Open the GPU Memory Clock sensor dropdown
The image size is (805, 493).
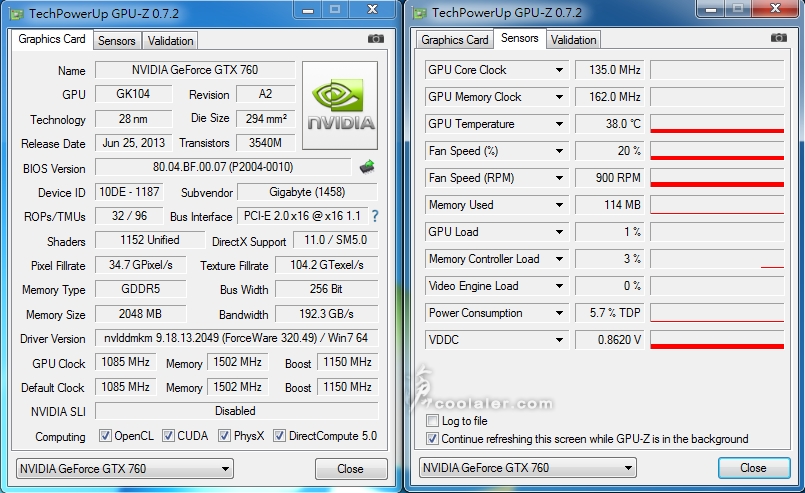tap(559, 97)
